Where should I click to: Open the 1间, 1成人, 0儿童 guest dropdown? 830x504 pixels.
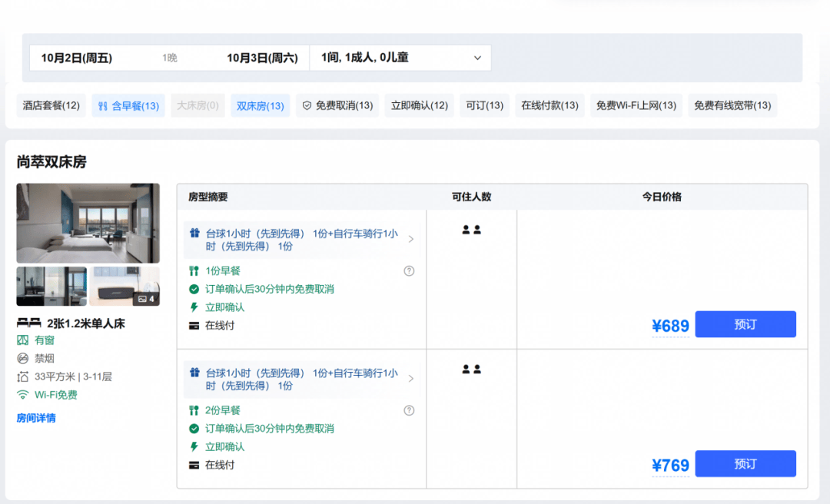400,58
